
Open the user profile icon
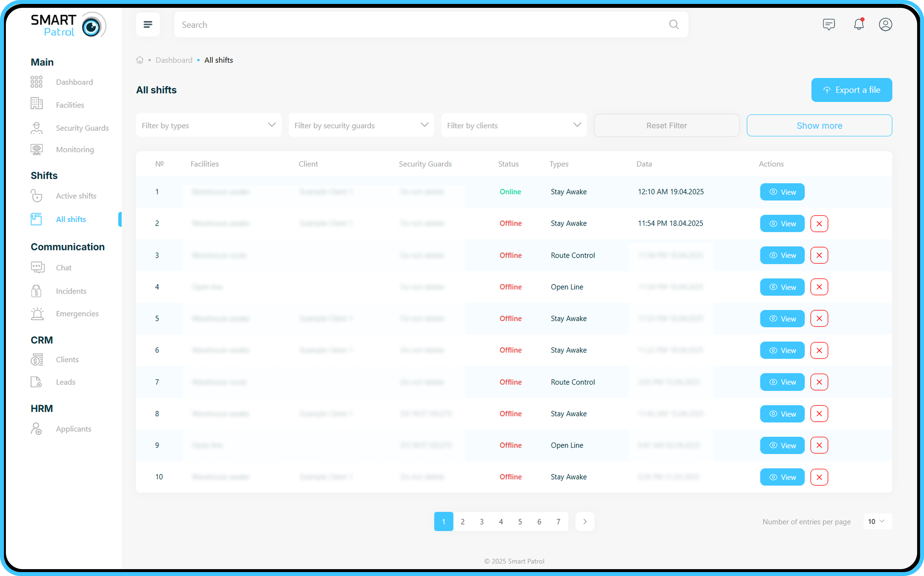(885, 25)
